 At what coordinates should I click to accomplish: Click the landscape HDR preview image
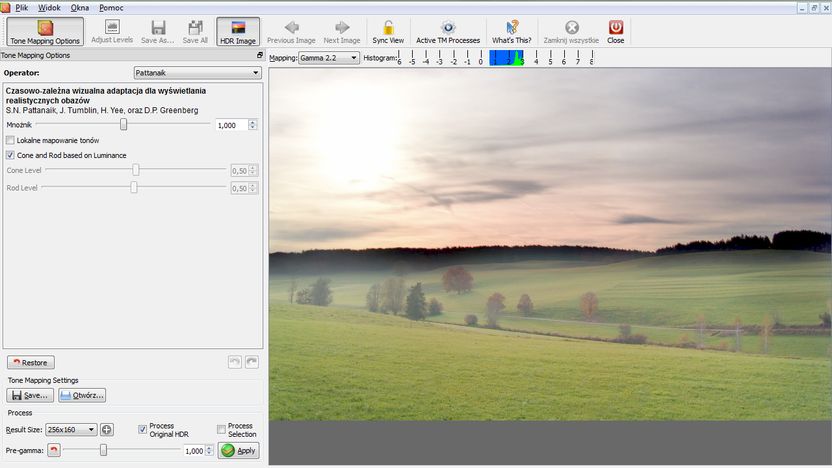550,244
